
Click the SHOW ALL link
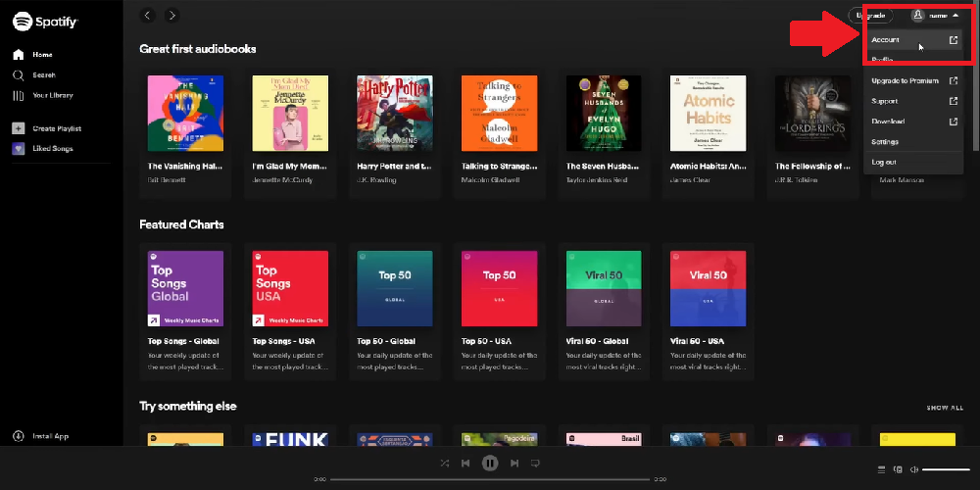click(945, 408)
